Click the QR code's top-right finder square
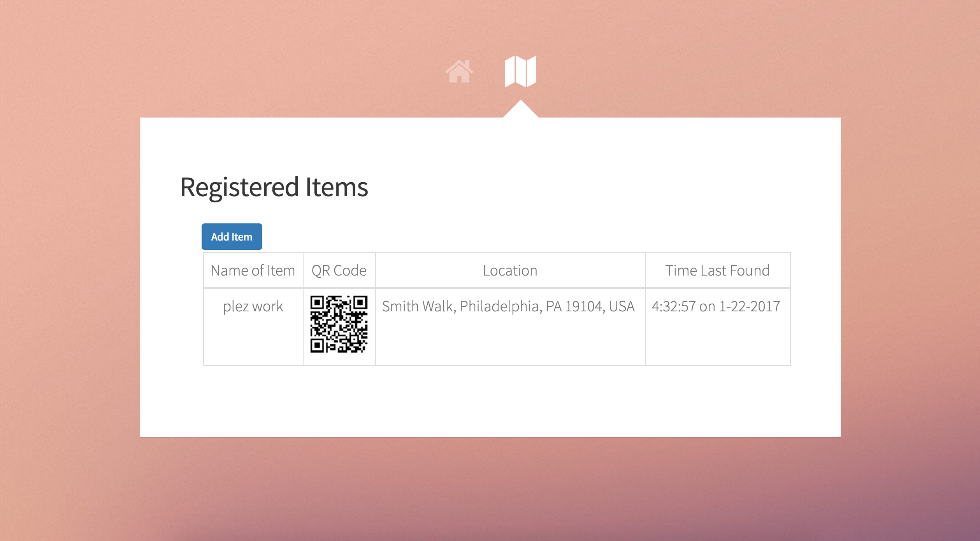980x541 pixels. [360, 302]
